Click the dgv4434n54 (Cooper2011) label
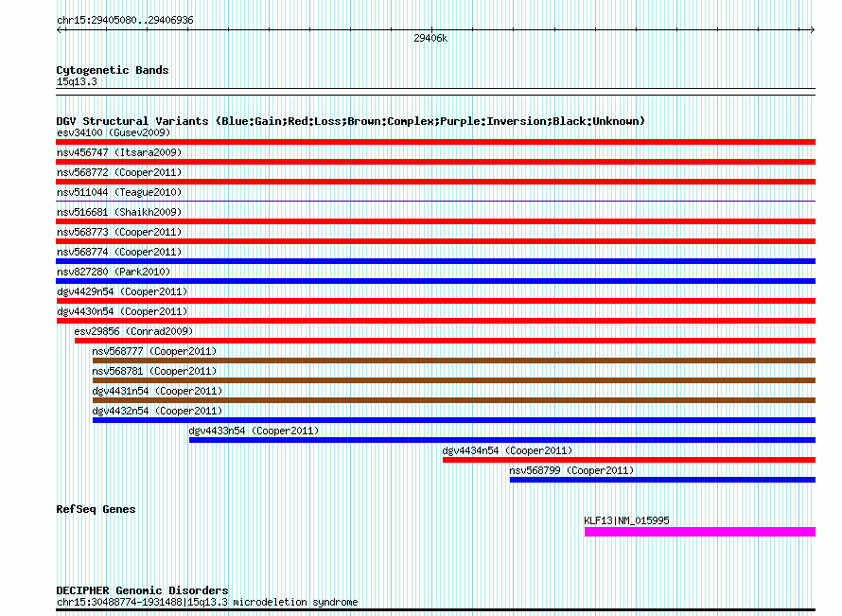Viewport: 842px width, 616px height. point(507,450)
